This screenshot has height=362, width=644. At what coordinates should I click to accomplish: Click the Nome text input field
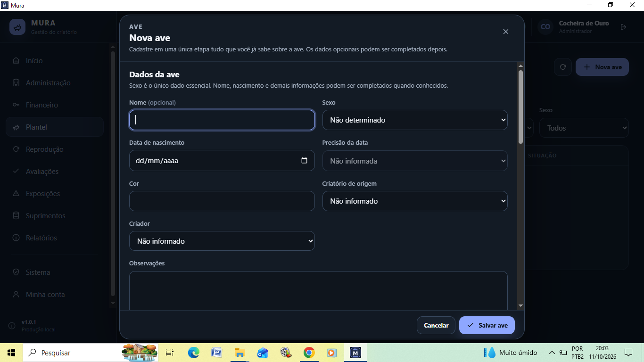pyautogui.click(x=222, y=120)
